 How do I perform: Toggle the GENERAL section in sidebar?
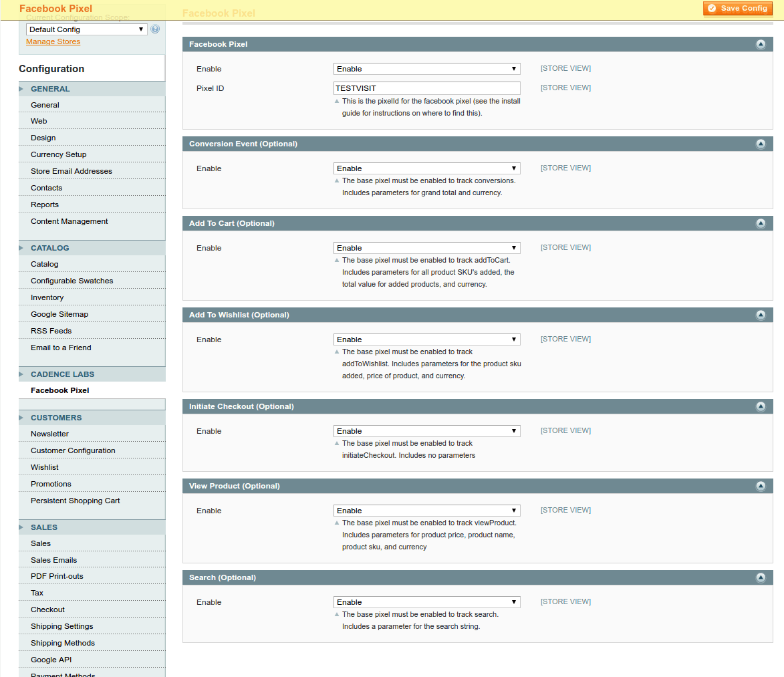click(92, 89)
